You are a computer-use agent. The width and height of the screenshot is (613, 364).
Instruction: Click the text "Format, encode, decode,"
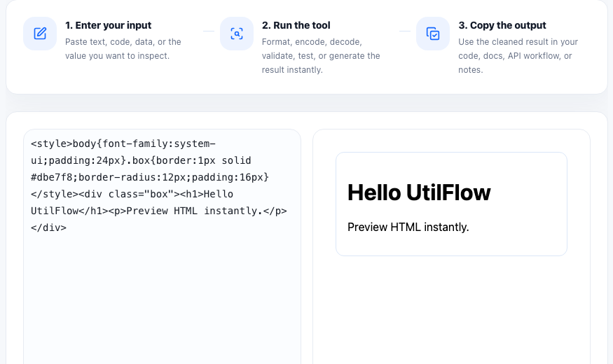point(312,42)
